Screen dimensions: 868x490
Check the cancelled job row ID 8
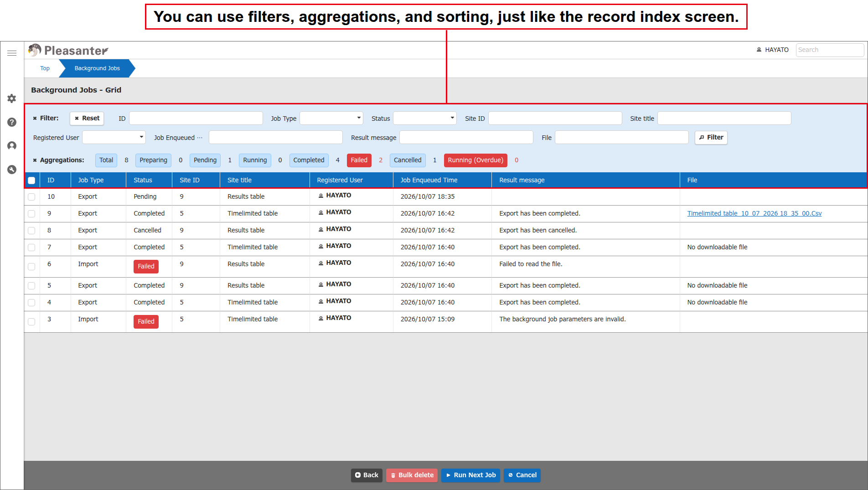[x=31, y=231]
